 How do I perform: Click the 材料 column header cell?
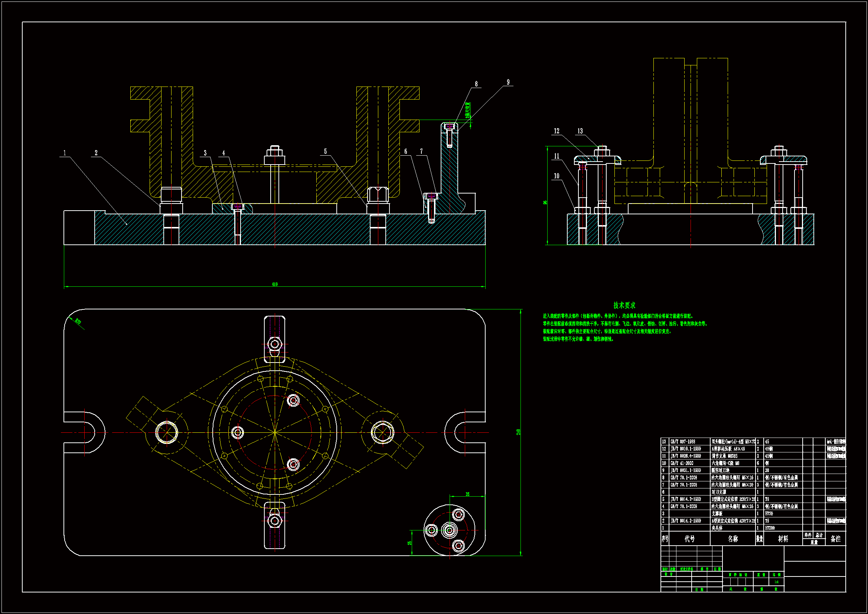(x=783, y=539)
